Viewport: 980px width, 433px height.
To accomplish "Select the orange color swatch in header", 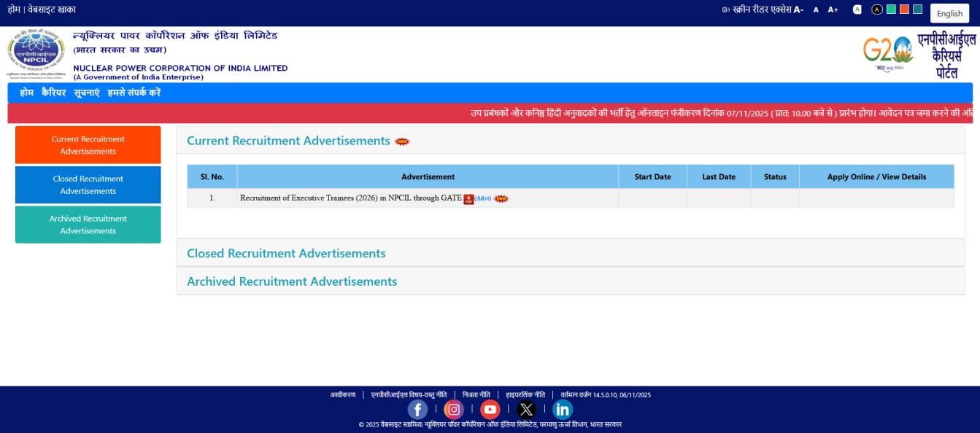I will pos(903,9).
